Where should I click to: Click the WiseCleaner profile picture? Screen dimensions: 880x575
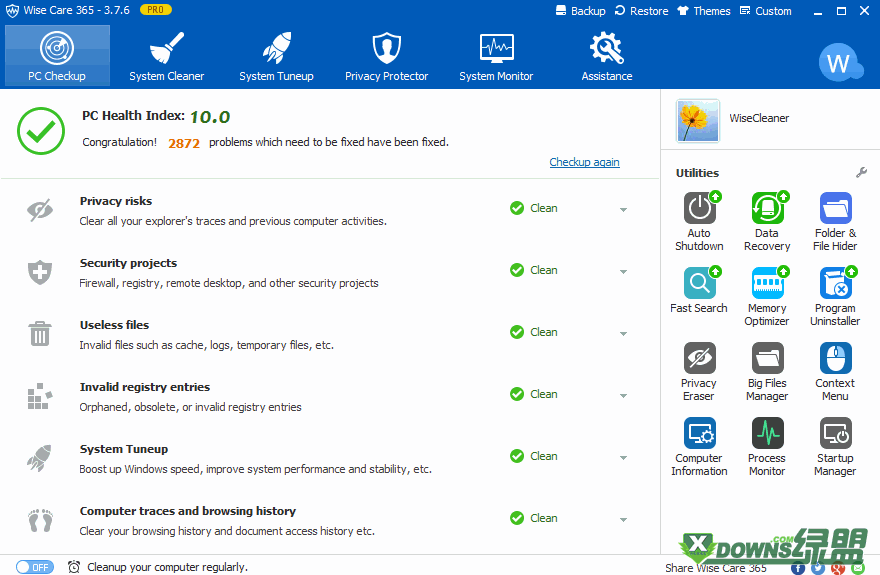(698, 121)
